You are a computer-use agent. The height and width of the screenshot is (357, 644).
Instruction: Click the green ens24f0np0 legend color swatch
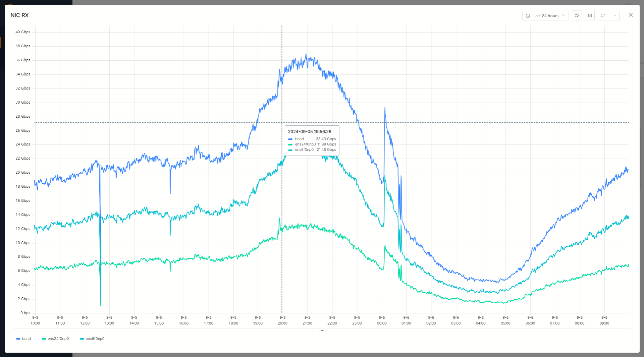click(x=44, y=339)
